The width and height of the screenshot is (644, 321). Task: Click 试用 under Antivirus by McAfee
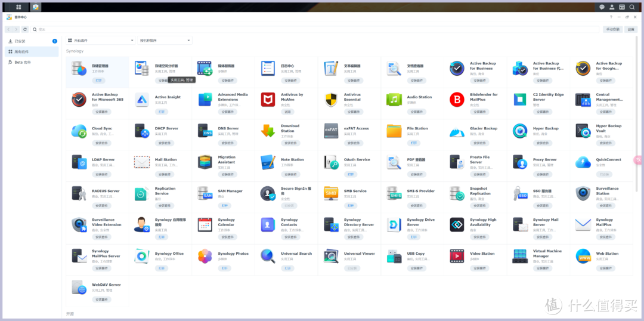(287, 112)
